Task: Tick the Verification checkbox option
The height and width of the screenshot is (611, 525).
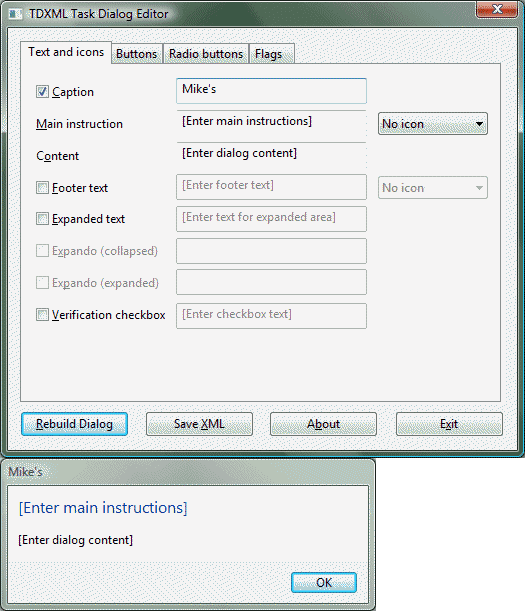Action: (42, 314)
